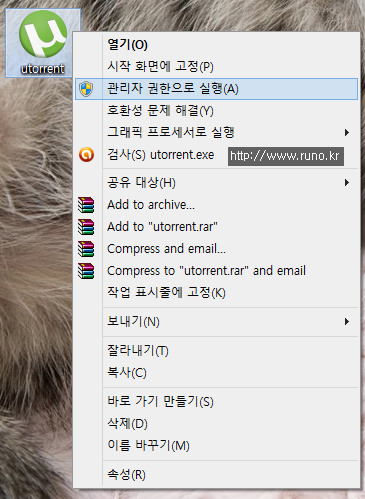Expand submenu arrow for 공유 대상(H)
Viewport: 365px width, 499px height.
[347, 183]
